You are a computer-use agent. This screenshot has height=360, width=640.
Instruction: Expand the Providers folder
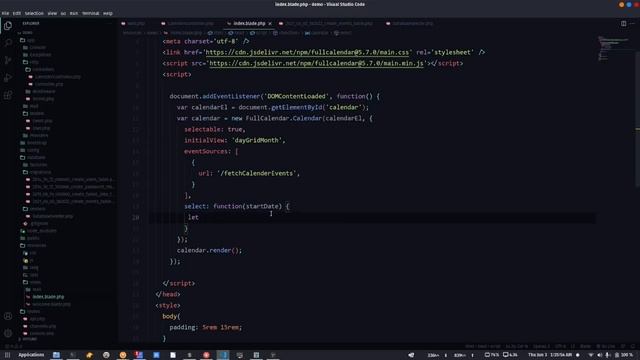pyautogui.click(x=36, y=136)
